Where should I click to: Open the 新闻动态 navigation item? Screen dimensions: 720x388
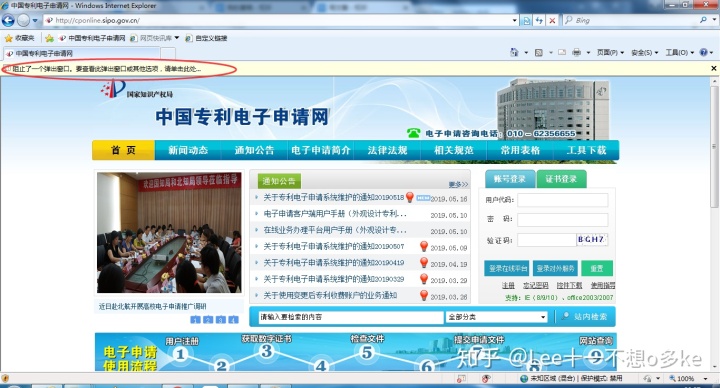click(188, 150)
